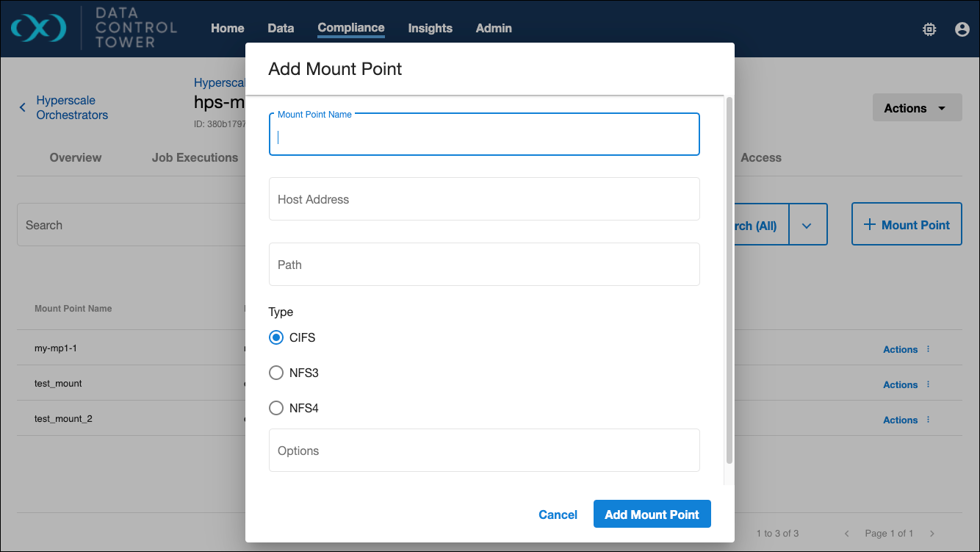The width and height of the screenshot is (980, 552).
Task: Select the NFS3 type radio button
Action: (x=276, y=373)
